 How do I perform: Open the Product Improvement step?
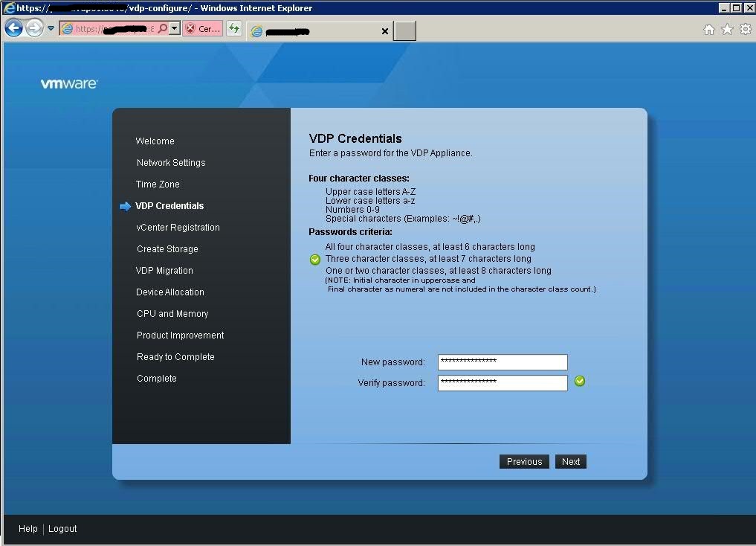point(180,335)
